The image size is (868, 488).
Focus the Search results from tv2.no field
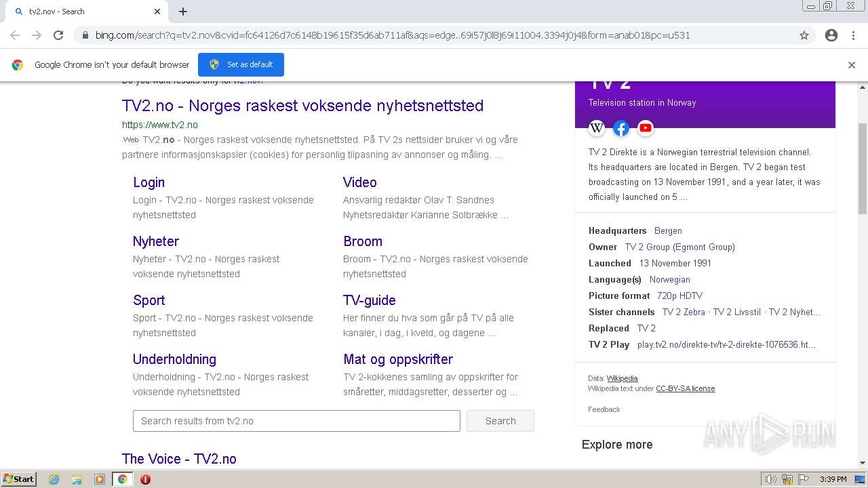pyautogui.click(x=296, y=421)
